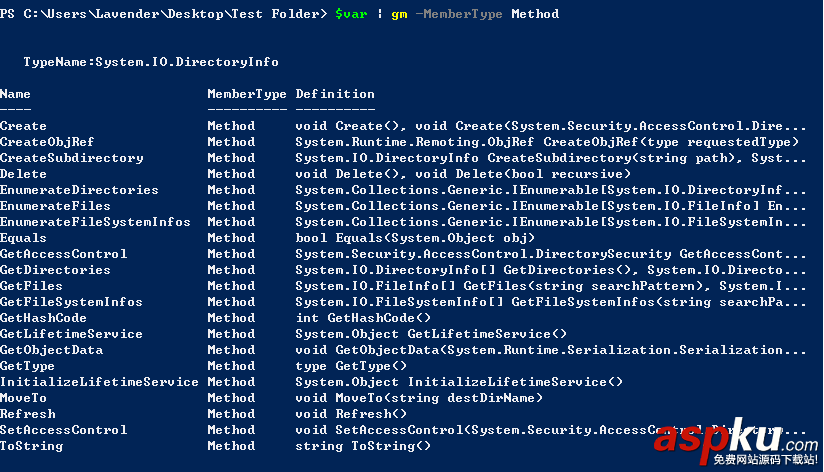Select the InitializeLifetimeService method name
The height and width of the screenshot is (472, 824).
99,382
